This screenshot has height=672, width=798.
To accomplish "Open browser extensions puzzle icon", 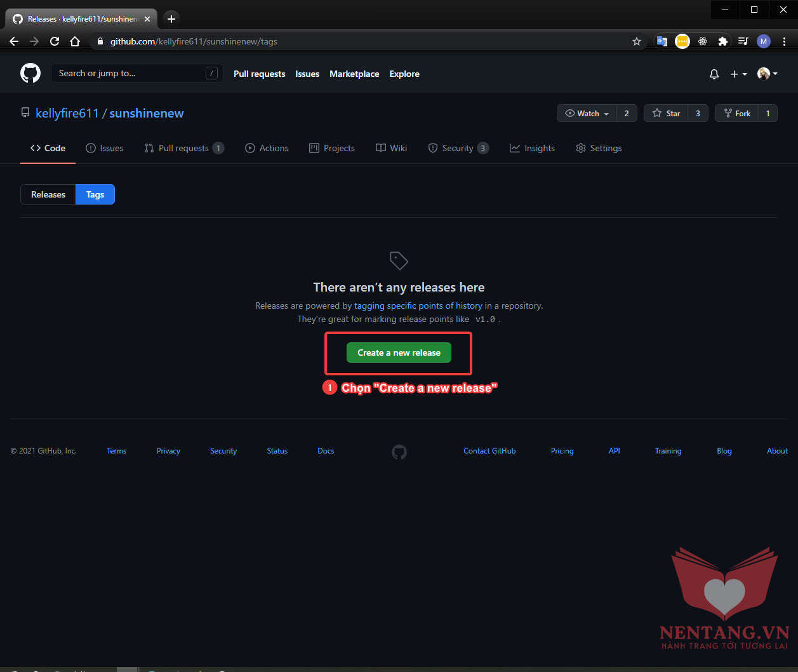I will (722, 41).
